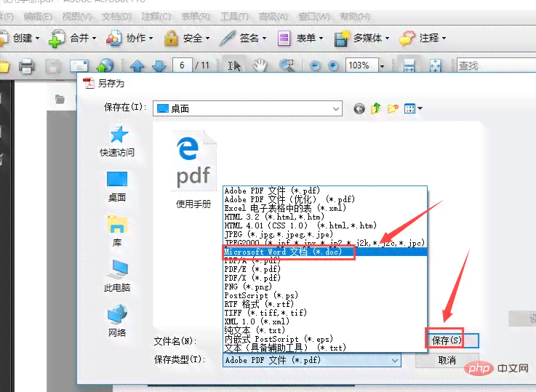This screenshot has width=536, height=392.
Task: Click the email envelope icon
Action: point(79,65)
